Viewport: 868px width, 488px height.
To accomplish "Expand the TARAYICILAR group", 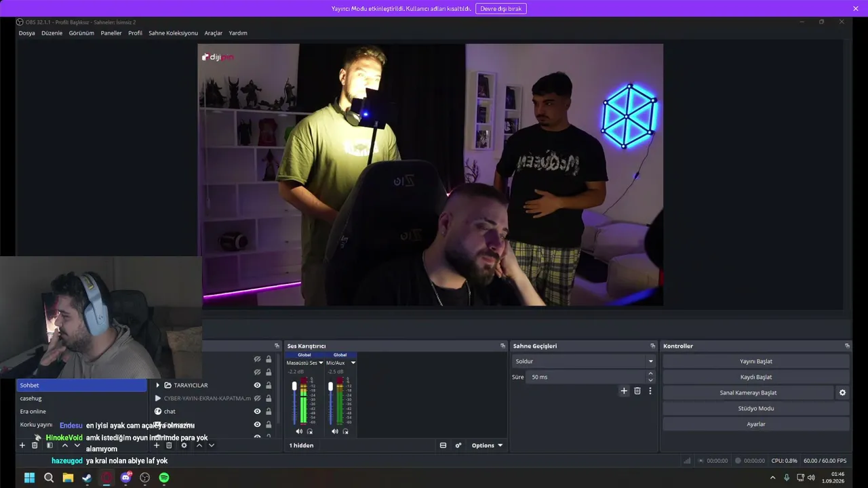I will 158,385.
